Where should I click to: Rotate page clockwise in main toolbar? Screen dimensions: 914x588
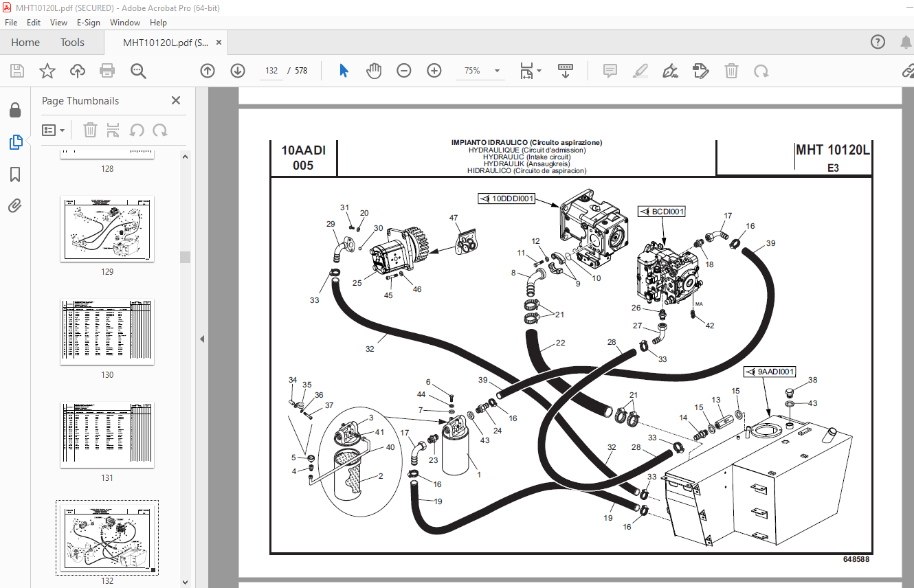click(x=761, y=71)
